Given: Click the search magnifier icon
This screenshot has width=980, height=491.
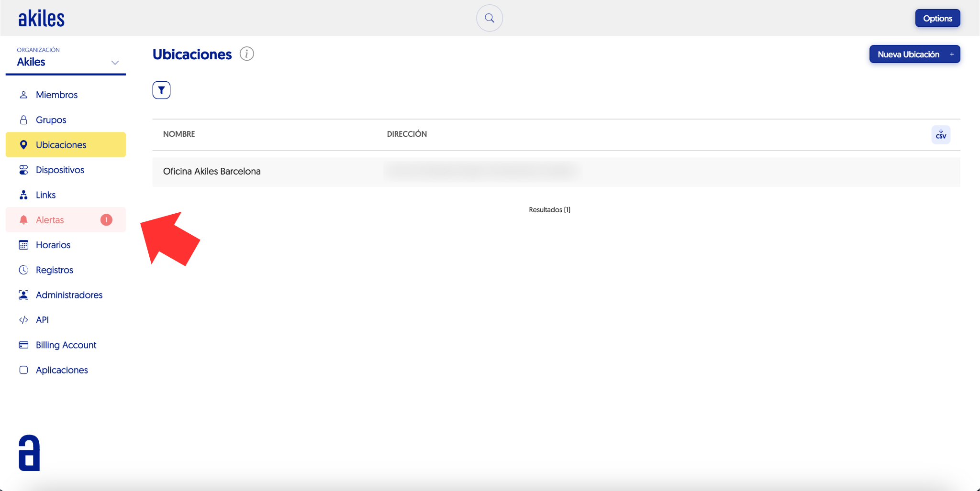Looking at the screenshot, I should click(x=489, y=18).
